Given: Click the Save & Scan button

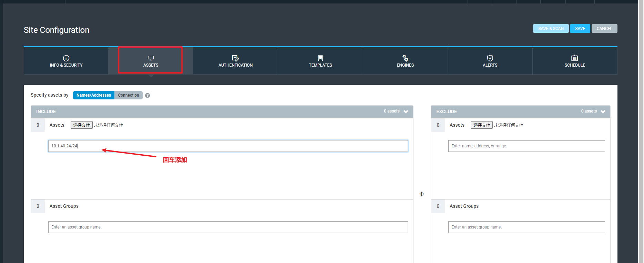Looking at the screenshot, I should pos(551,29).
